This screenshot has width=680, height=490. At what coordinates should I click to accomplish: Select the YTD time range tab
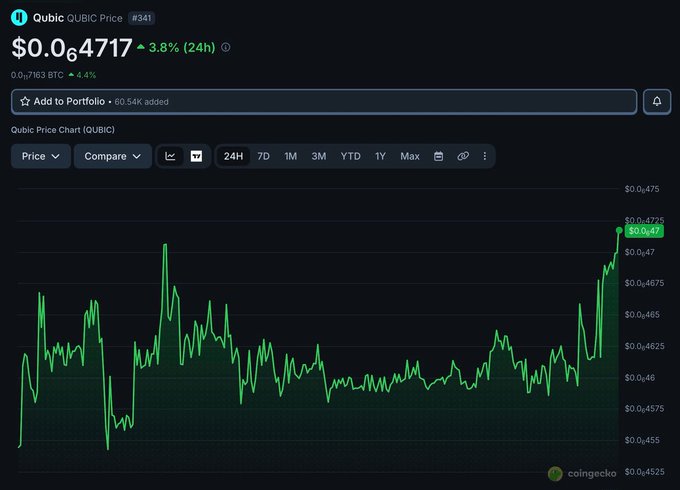(x=350, y=156)
